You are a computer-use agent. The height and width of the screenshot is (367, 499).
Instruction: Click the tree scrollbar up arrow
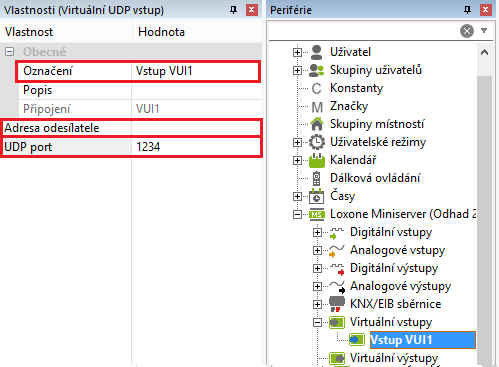click(485, 52)
